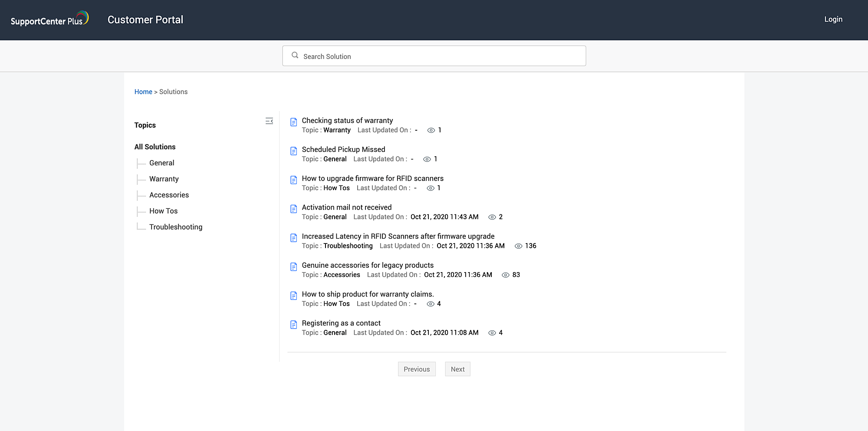Open How to ship product for warranty claims

pos(368,294)
